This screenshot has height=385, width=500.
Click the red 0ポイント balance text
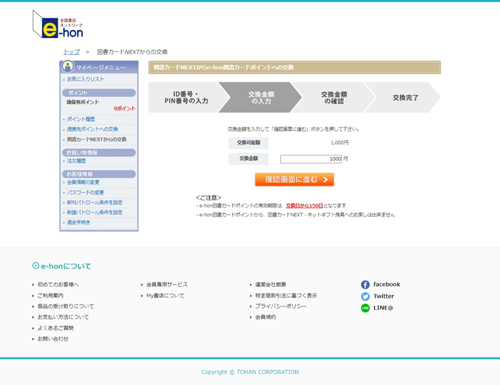pyautogui.click(x=124, y=108)
